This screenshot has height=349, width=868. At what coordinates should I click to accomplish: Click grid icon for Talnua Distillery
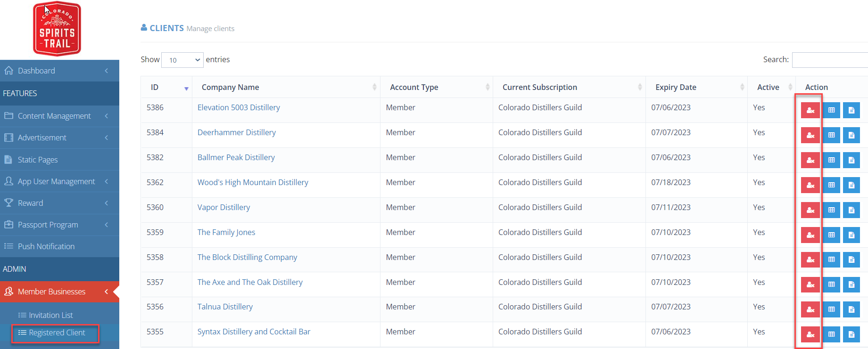pos(831,309)
